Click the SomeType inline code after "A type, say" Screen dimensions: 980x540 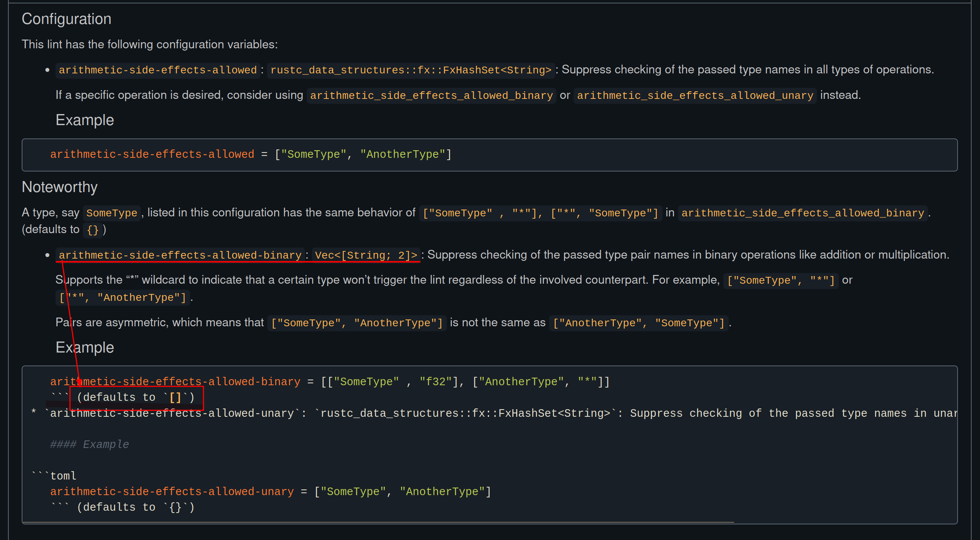pos(111,213)
